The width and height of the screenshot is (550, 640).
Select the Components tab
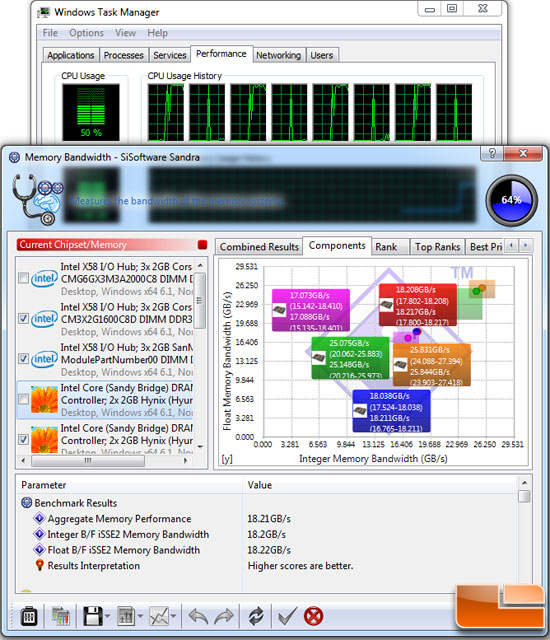(337, 245)
